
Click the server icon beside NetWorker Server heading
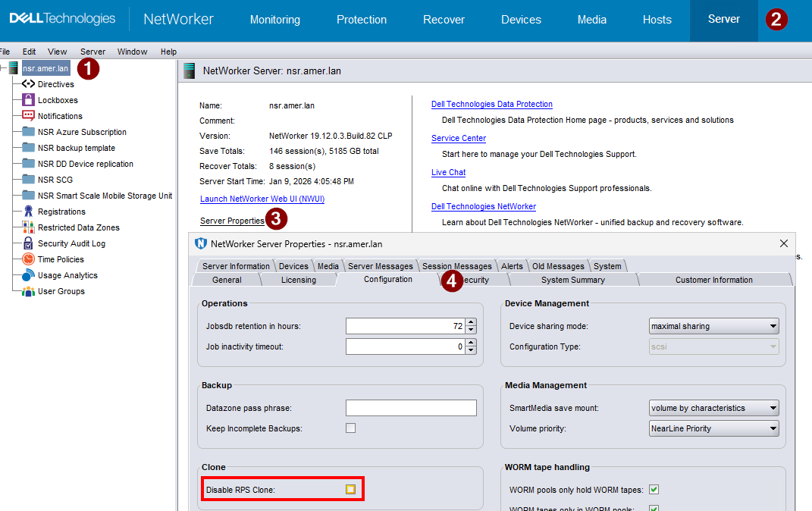(x=190, y=71)
